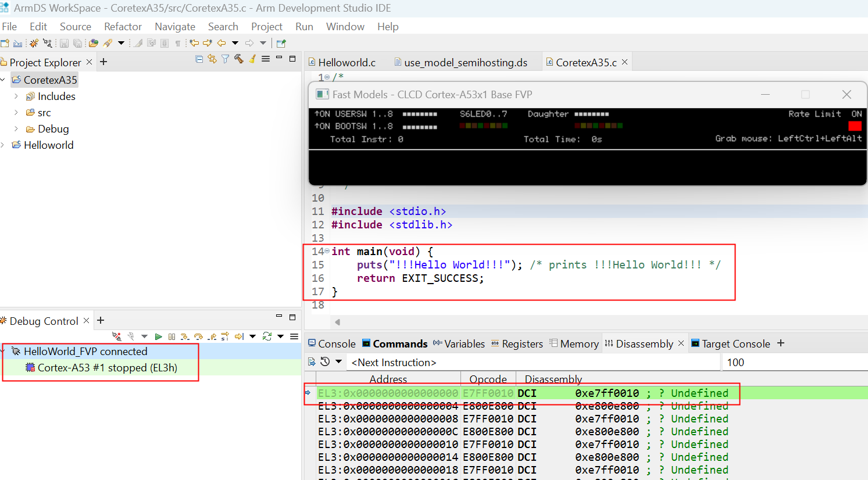Select the Cortex-A53 #1 stopped core entry
Viewport: 868px width, 480px height.
[x=107, y=368]
